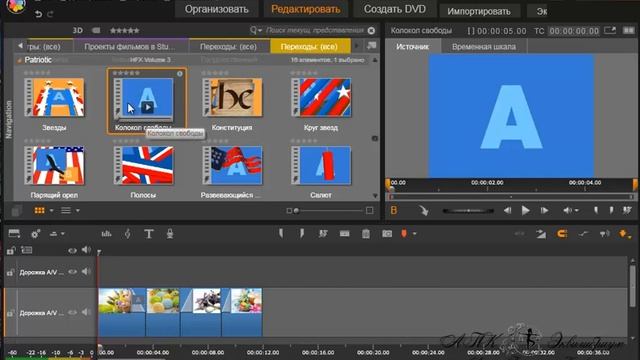Choose the Полосы transition

click(x=143, y=165)
